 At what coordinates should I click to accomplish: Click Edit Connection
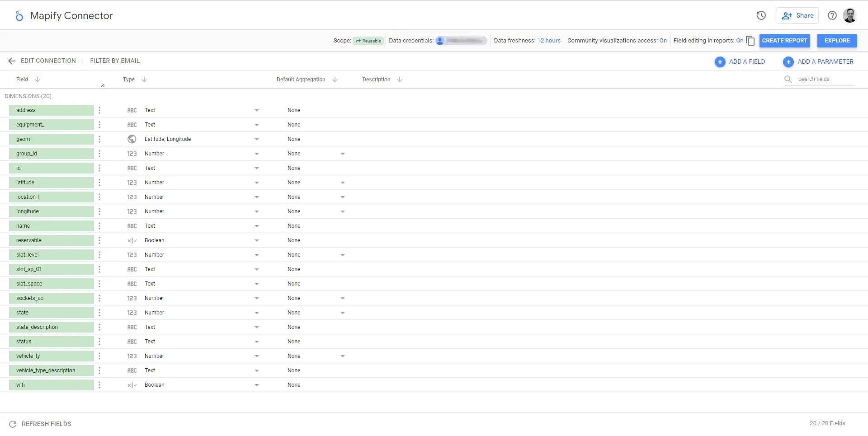[x=48, y=61]
